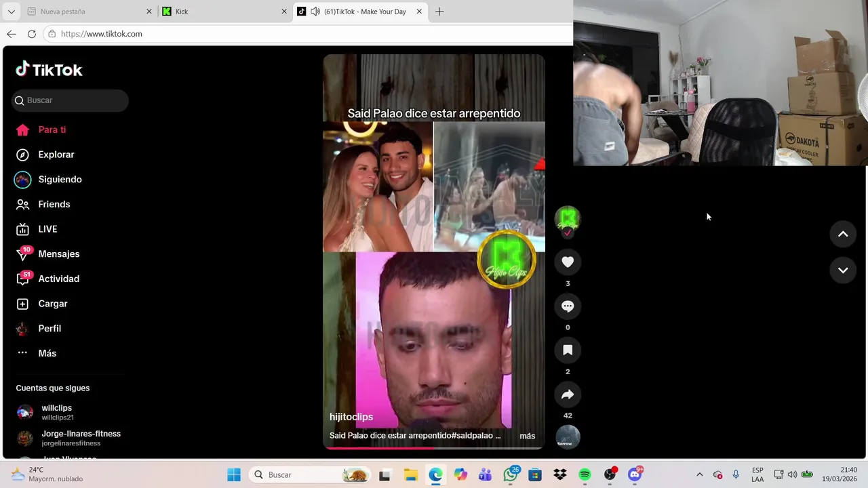Viewport: 868px width, 488px height.
Task: Like the video with heart icon
Action: point(568,262)
